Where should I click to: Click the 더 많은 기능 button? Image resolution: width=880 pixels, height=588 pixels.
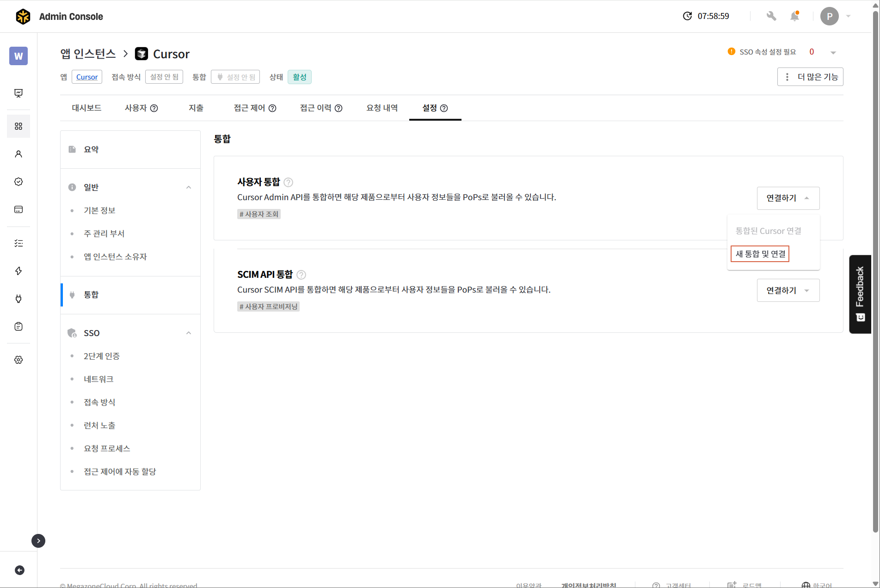[x=810, y=77]
